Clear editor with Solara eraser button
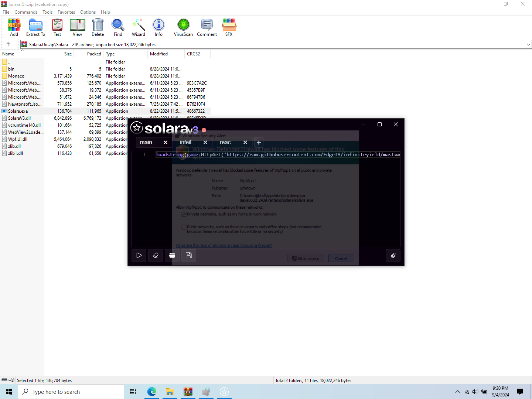The height and width of the screenshot is (399, 532). coord(156,255)
